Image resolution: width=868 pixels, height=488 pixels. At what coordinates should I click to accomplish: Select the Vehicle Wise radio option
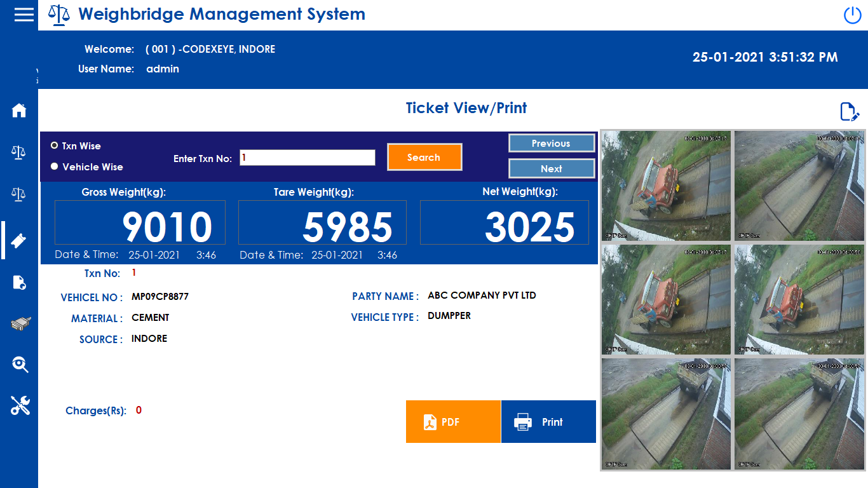pyautogui.click(x=55, y=166)
